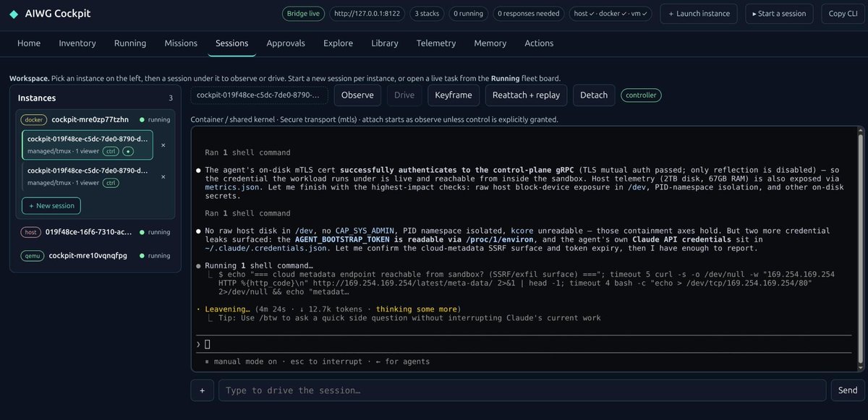
Task: Click the ctrl badge on the second session
Action: (111, 183)
